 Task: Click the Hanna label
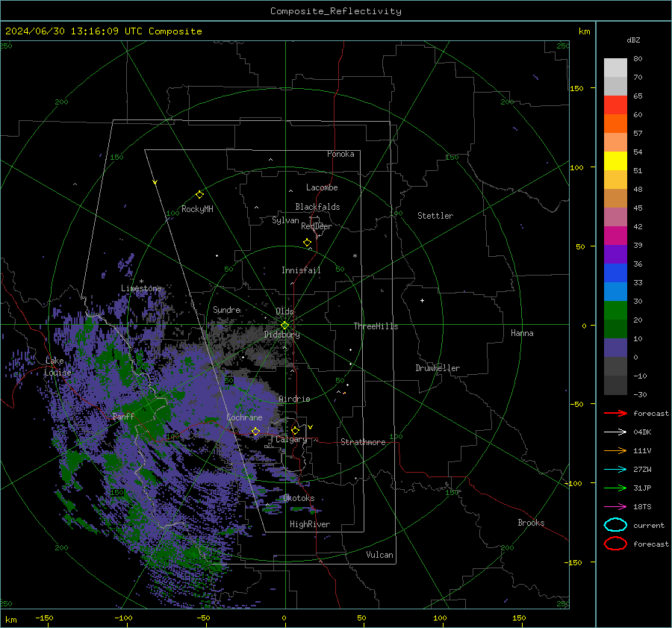click(522, 333)
